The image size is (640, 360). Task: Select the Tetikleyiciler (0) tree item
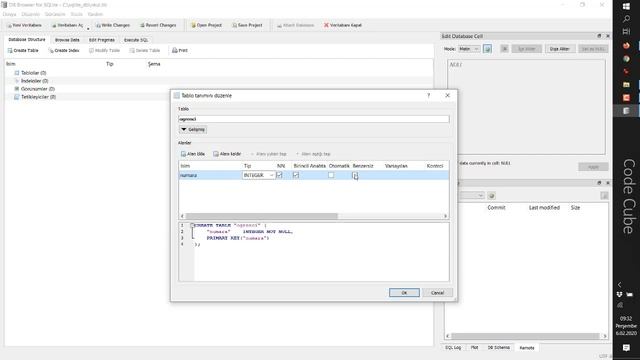(38, 97)
